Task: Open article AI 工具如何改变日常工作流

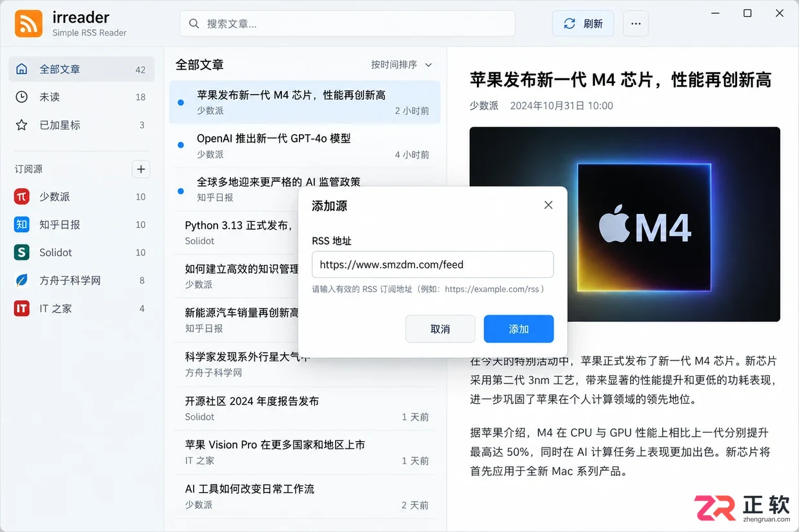Action: 305,497
